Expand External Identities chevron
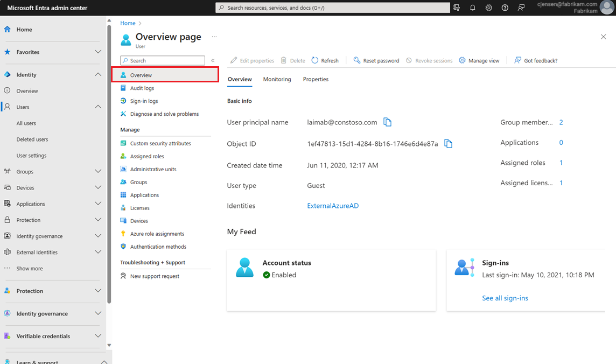 (x=98, y=252)
